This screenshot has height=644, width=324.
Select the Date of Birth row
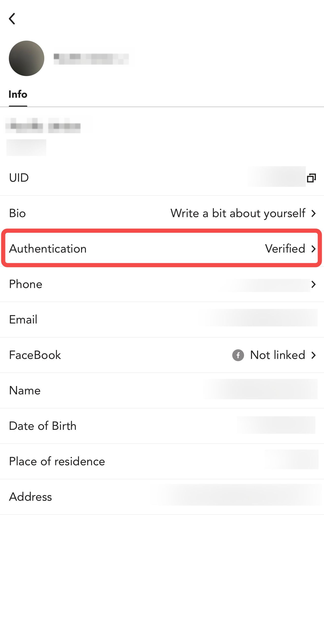coord(162,426)
